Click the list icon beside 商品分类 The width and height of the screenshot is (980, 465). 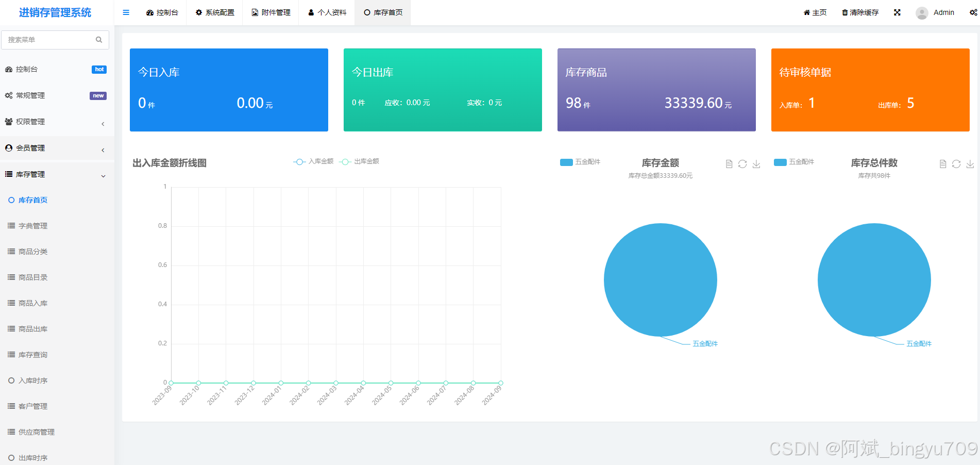pyautogui.click(x=11, y=252)
